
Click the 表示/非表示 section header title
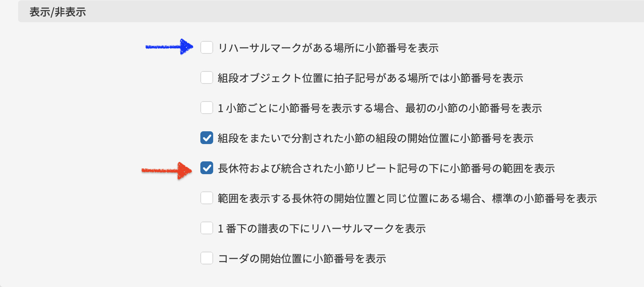pos(58,12)
